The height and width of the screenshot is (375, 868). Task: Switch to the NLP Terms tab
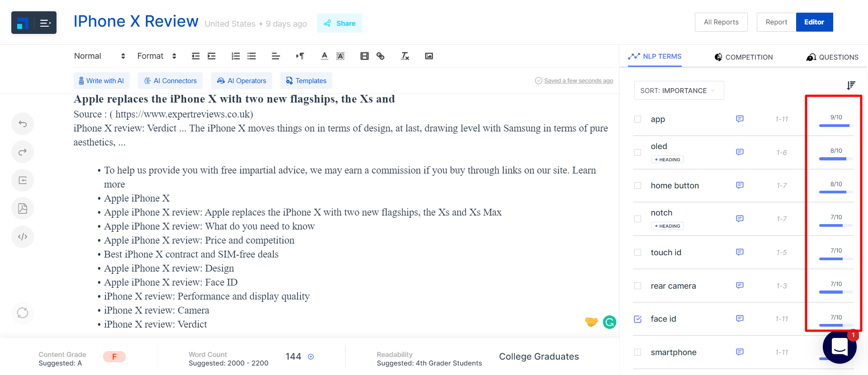click(x=655, y=56)
